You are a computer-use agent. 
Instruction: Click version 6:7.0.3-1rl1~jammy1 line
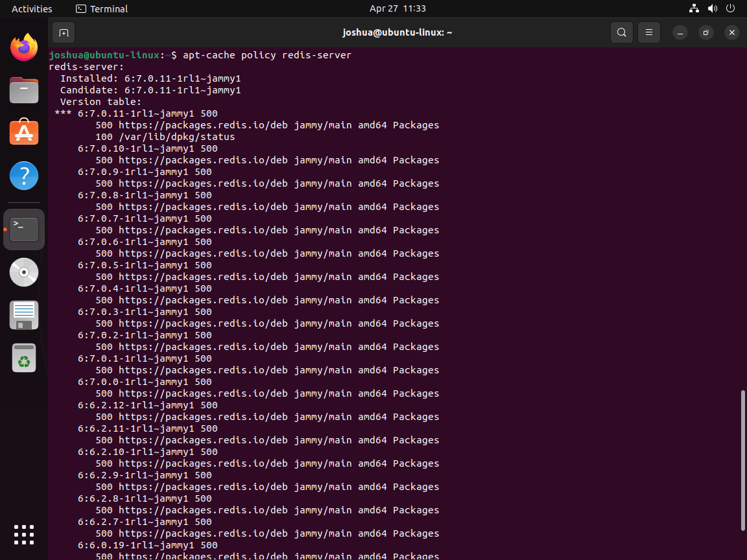click(x=145, y=312)
